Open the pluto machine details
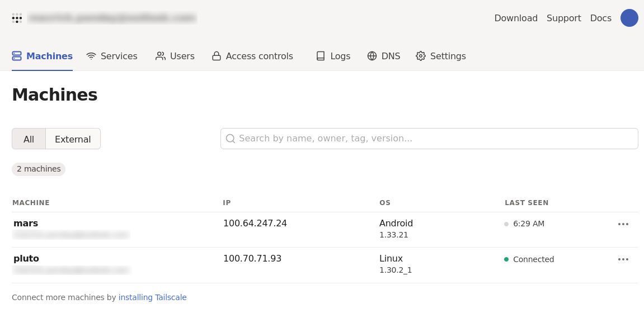 pyautogui.click(x=26, y=258)
